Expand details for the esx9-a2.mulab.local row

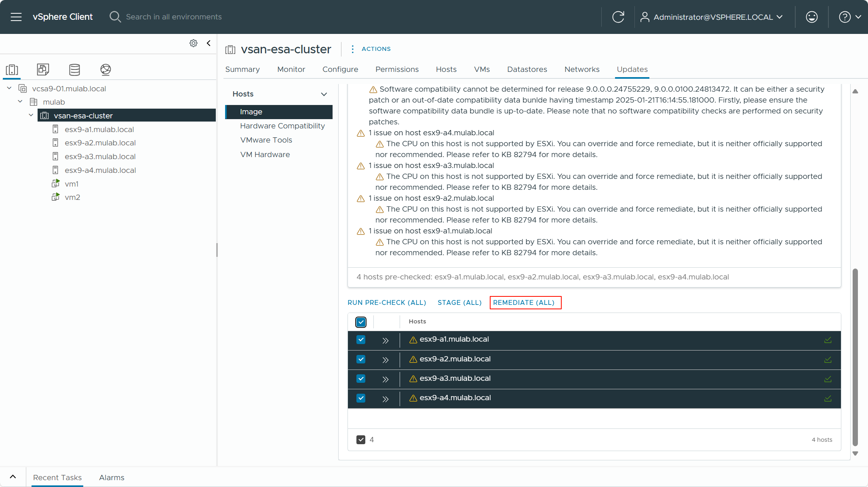pos(386,360)
